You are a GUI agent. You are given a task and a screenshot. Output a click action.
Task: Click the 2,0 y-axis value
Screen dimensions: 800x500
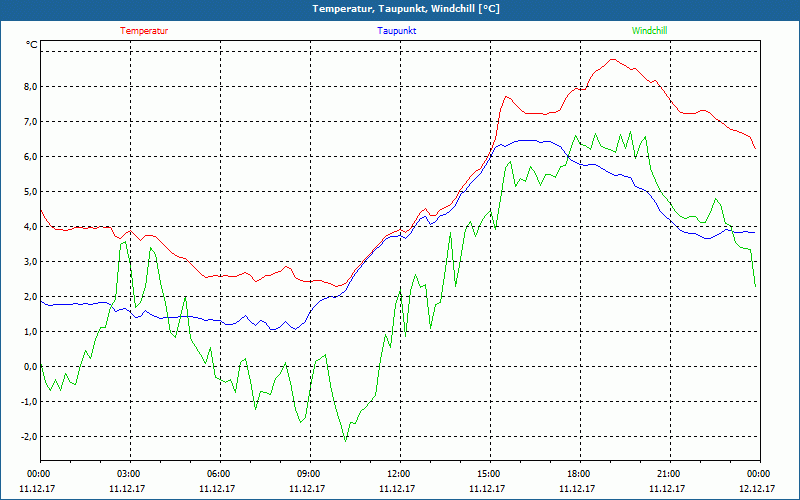pyautogui.click(x=31, y=296)
